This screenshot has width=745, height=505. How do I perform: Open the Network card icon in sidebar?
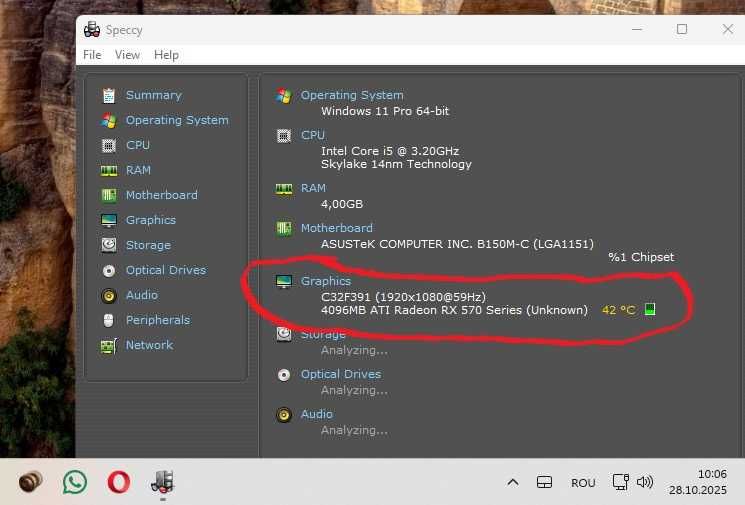(109, 346)
